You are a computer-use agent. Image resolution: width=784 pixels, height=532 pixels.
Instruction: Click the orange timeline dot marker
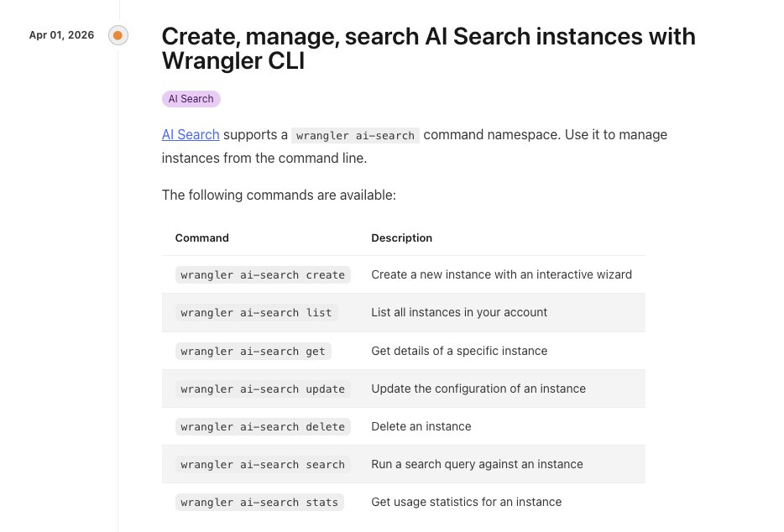118,35
